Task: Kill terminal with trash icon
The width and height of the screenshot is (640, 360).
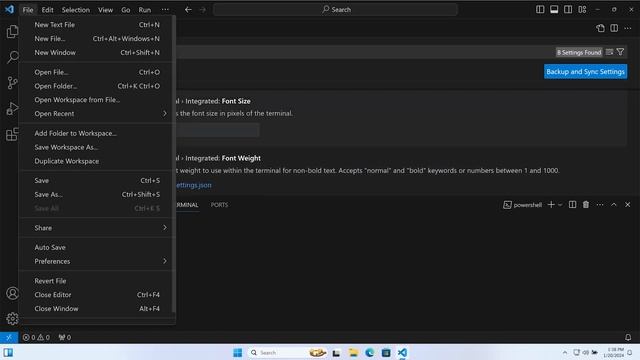Action: click(x=586, y=204)
